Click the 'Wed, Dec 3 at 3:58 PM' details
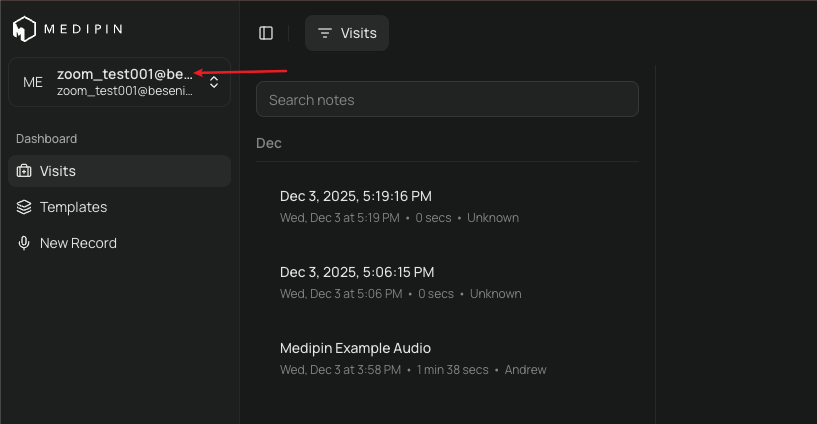The image size is (817, 424). click(x=341, y=370)
